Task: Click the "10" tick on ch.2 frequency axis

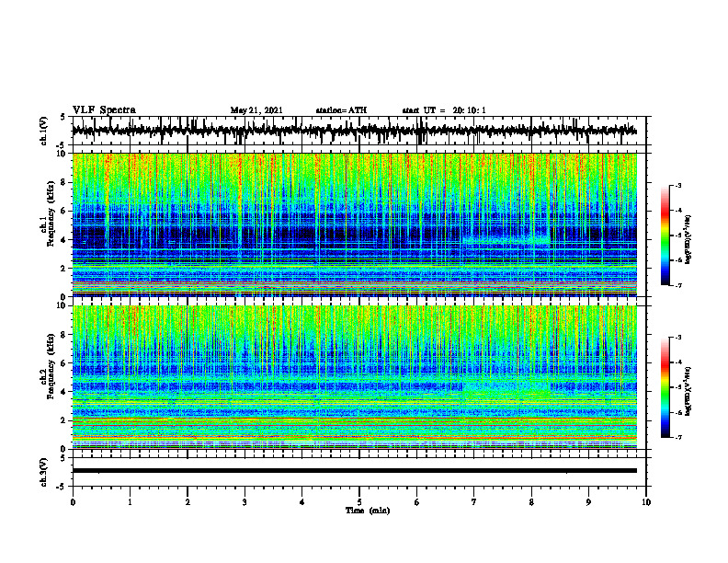Action: point(63,305)
